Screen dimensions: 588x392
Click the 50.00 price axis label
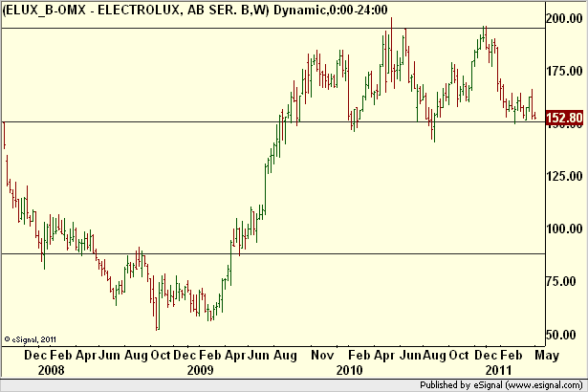(560, 335)
